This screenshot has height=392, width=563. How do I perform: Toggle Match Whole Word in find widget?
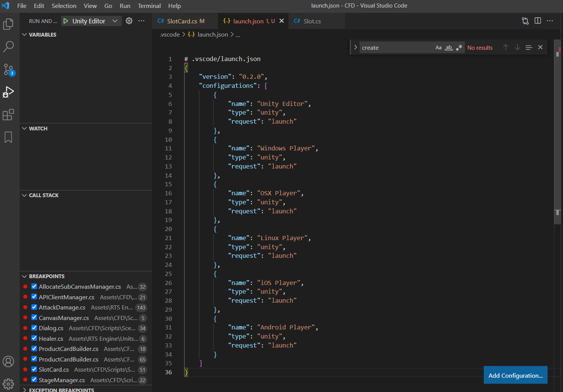pos(449,47)
